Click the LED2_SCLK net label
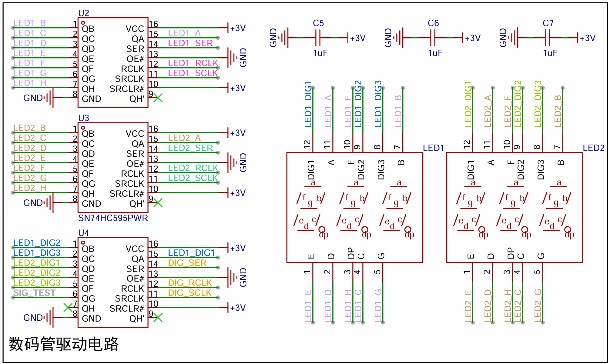The width and height of the screenshot is (610, 364). pyautogui.click(x=193, y=178)
